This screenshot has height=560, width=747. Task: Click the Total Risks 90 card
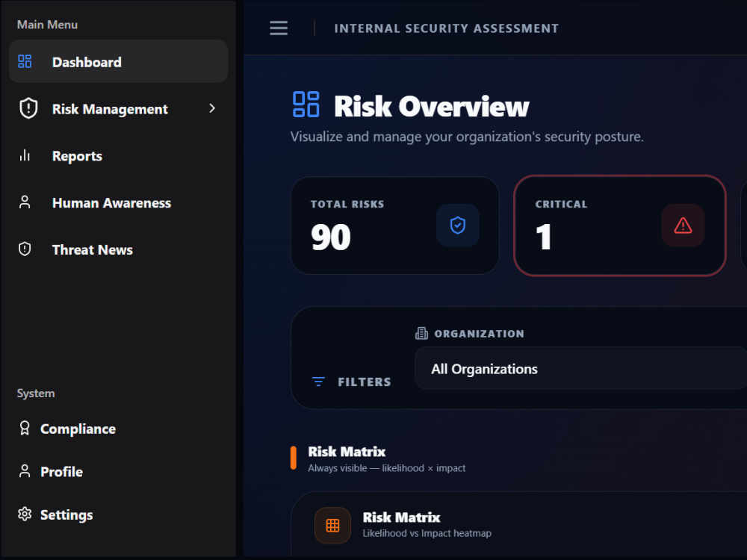tap(395, 225)
